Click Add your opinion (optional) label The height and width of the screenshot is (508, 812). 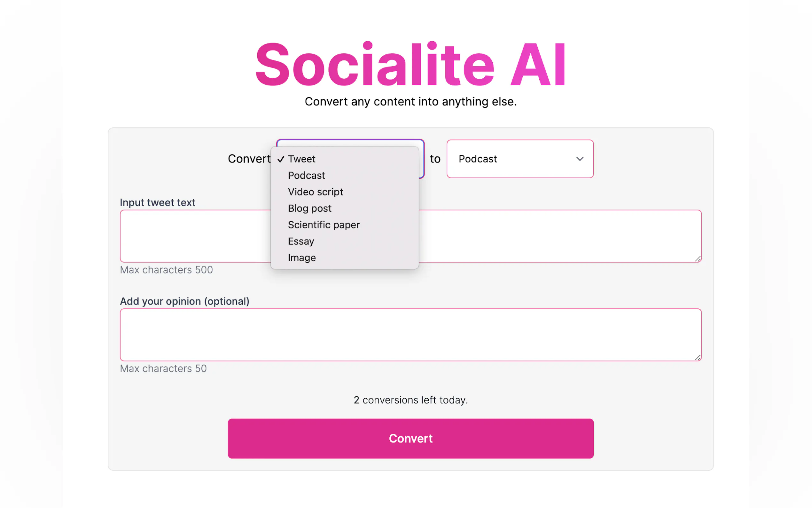184,301
